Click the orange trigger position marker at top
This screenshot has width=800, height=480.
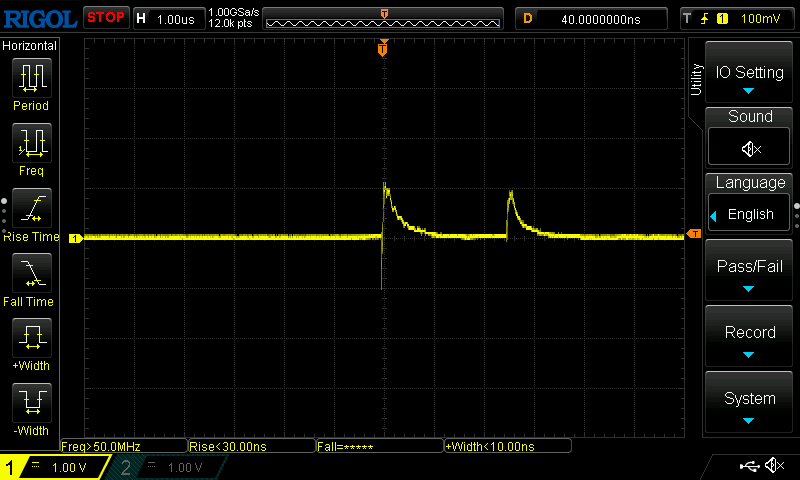pos(382,49)
